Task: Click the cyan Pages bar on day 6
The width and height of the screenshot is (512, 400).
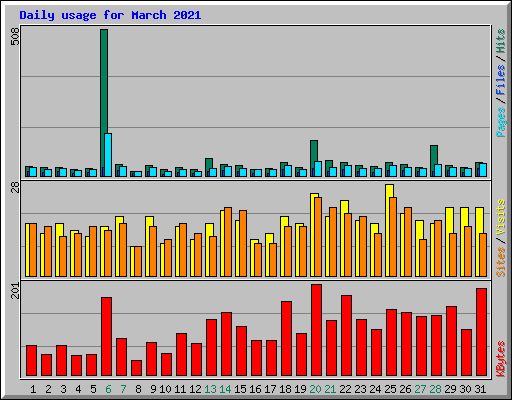Action: [108, 155]
